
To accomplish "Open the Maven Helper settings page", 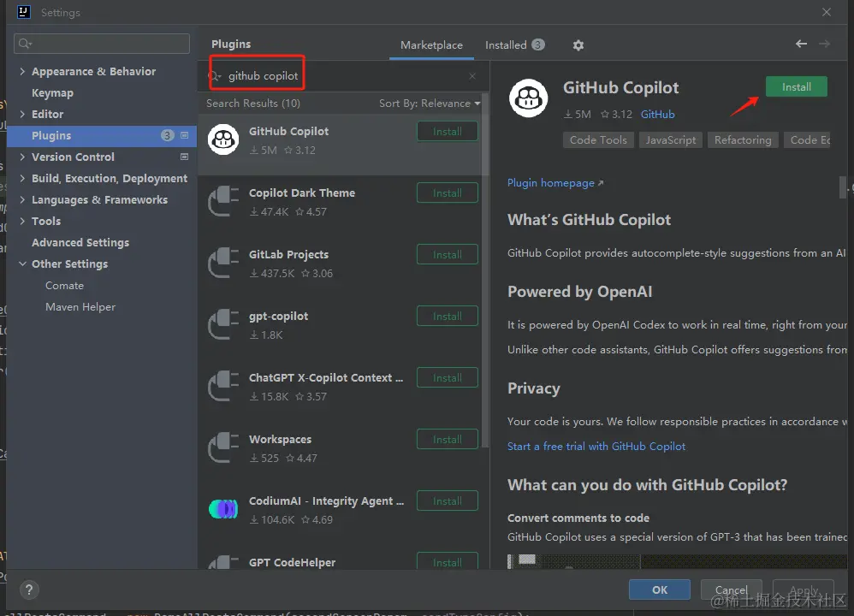I will click(80, 306).
